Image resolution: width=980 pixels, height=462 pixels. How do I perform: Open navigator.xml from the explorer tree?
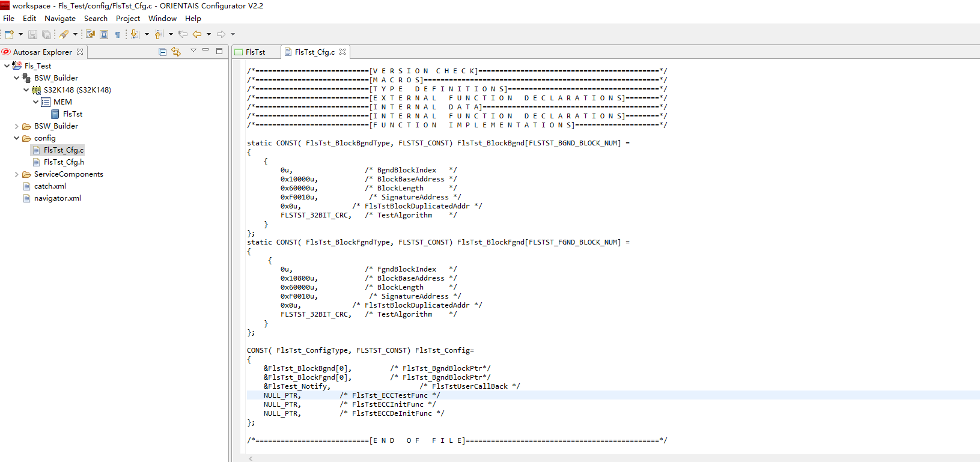coord(57,198)
